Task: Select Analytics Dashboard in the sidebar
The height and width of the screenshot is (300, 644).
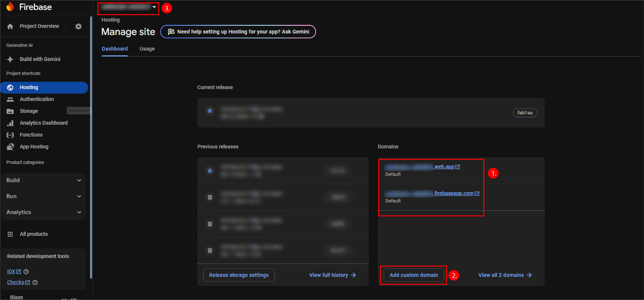Action: click(x=44, y=123)
